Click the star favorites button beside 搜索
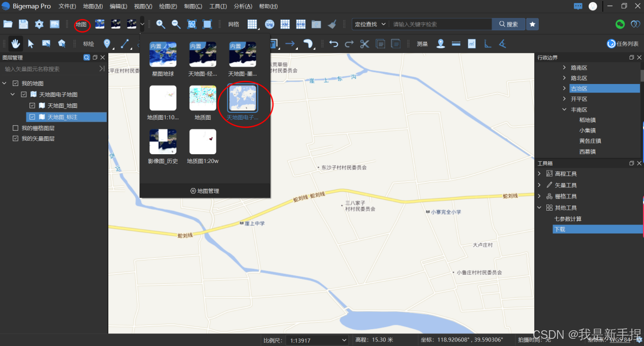 pyautogui.click(x=532, y=24)
